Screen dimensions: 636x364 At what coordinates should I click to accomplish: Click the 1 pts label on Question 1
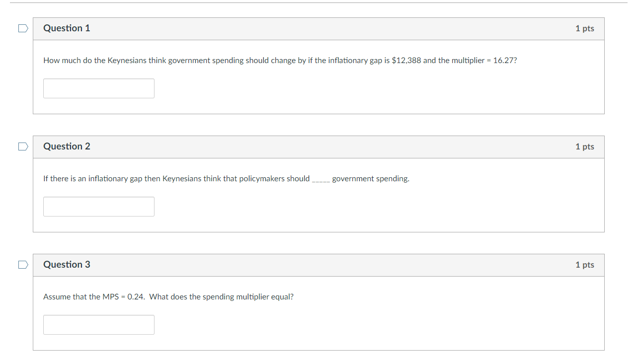pyautogui.click(x=584, y=28)
